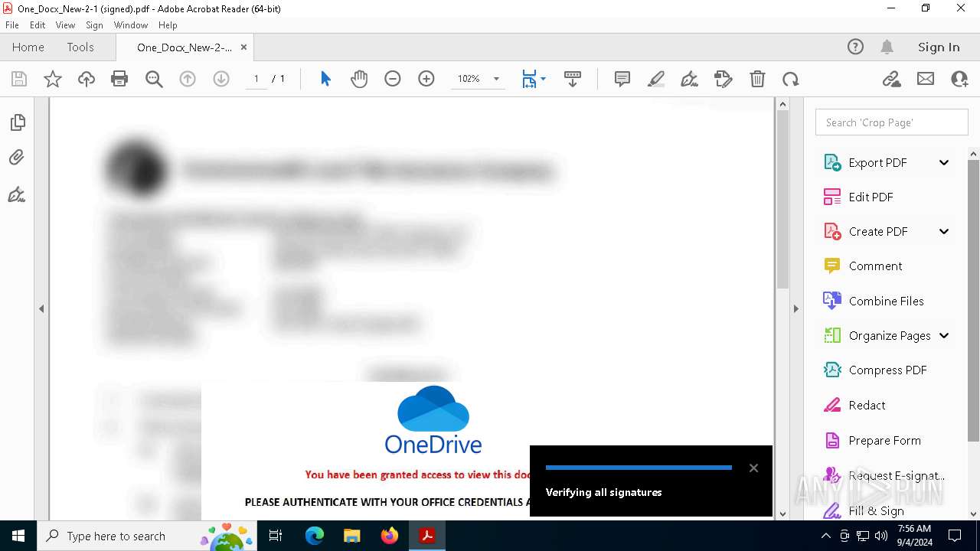The width and height of the screenshot is (980, 551).
Task: Collapse the right tools pane arrow
Action: (x=795, y=309)
